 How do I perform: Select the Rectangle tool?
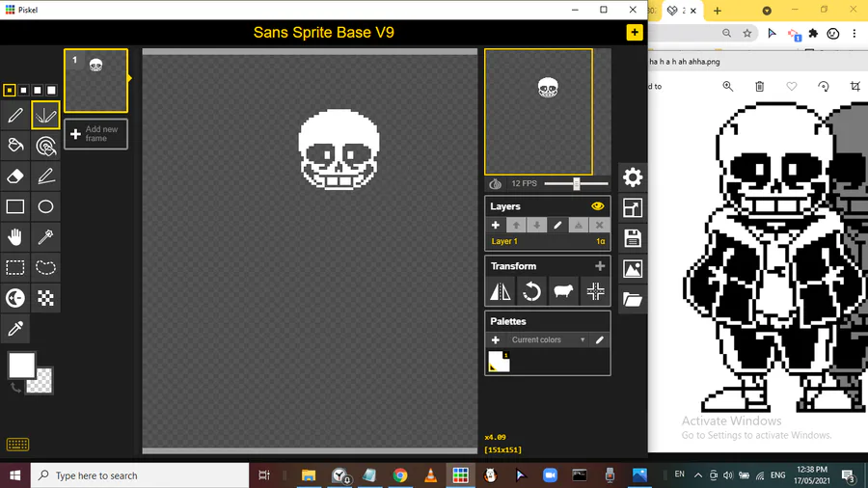pyautogui.click(x=15, y=206)
